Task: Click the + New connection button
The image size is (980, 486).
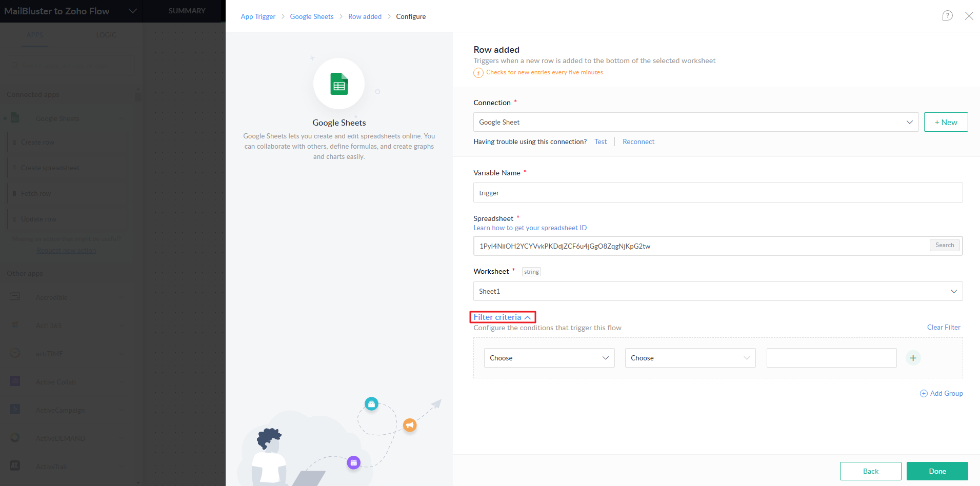Action: tap(946, 122)
